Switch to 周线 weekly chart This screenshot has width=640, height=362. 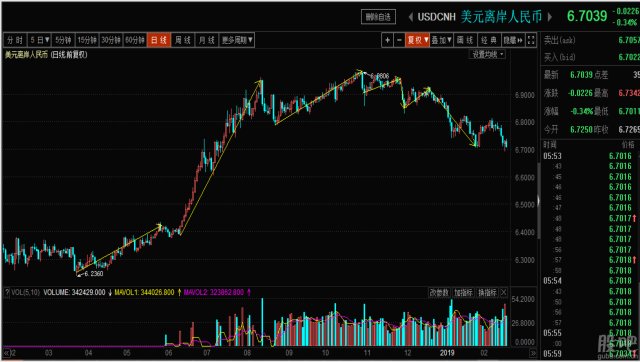click(x=182, y=40)
